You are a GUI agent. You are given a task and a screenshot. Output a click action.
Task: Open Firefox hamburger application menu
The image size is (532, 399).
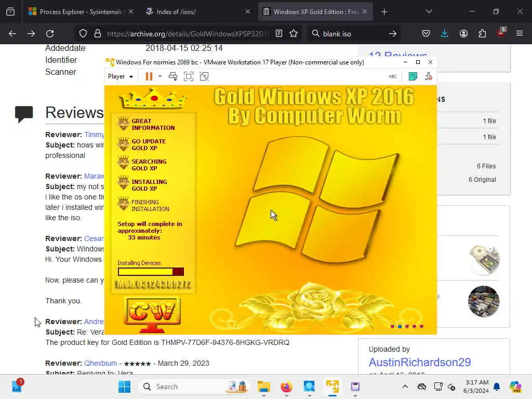click(520, 34)
